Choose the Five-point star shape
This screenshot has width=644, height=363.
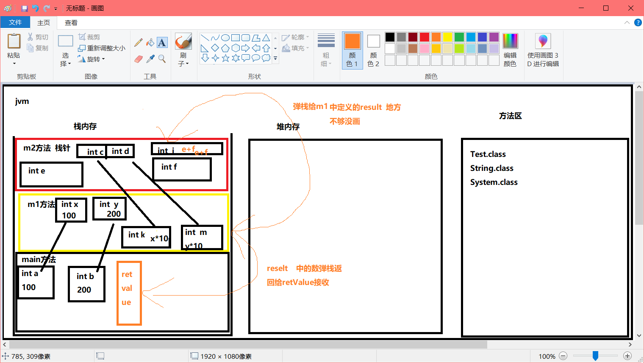coord(225,58)
